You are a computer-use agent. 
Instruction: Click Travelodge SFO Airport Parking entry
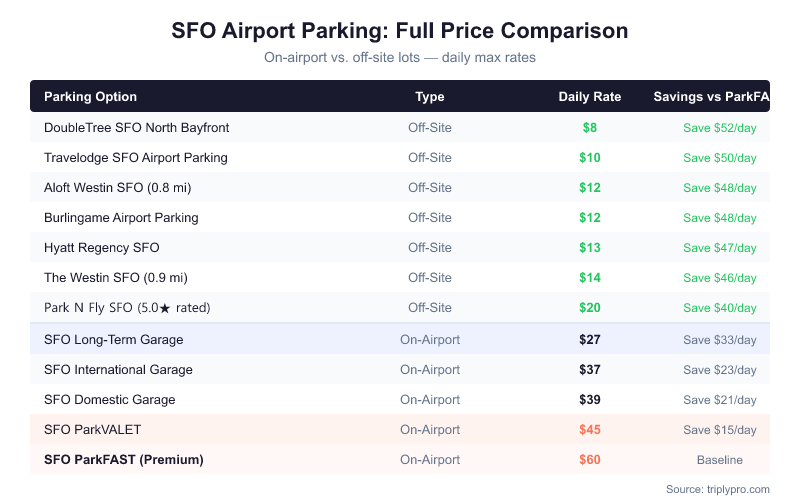coord(136,157)
